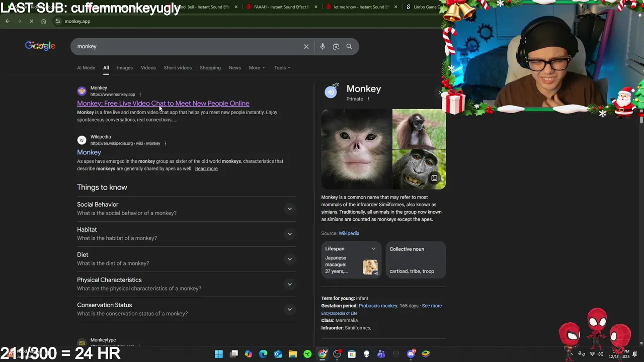This screenshot has height=362, width=644.
Task: Close the FAAAH browser tab
Action: click(315, 7)
